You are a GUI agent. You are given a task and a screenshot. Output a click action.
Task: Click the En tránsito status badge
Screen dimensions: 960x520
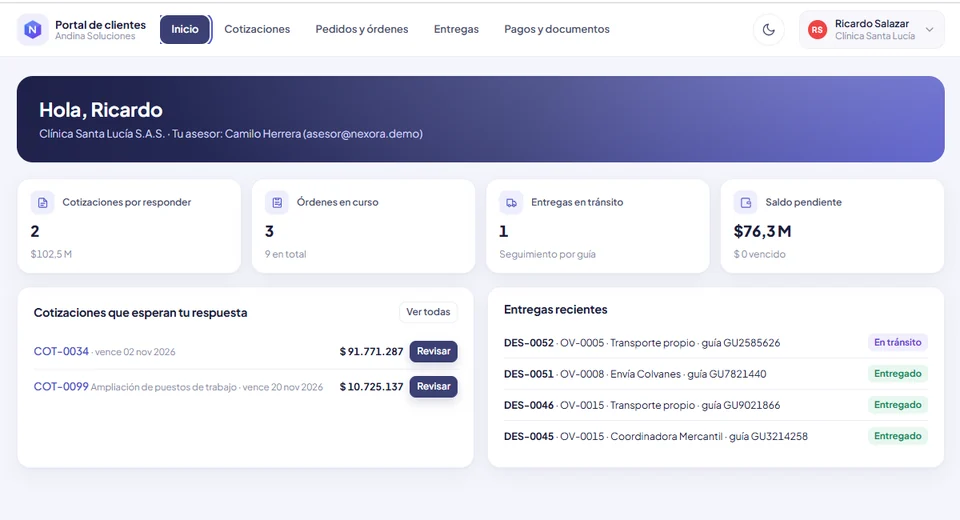(898, 342)
